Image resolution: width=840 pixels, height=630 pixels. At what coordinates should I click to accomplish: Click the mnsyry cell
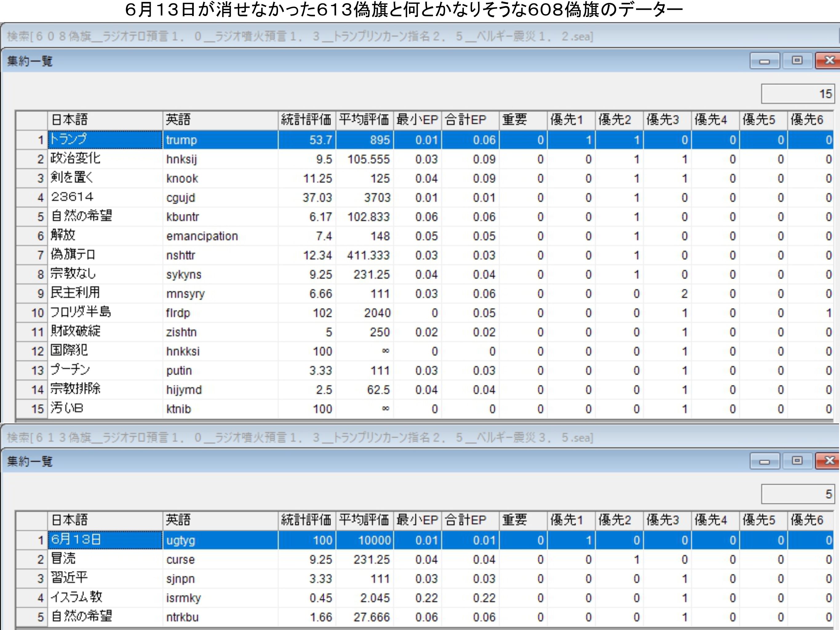[x=220, y=293]
